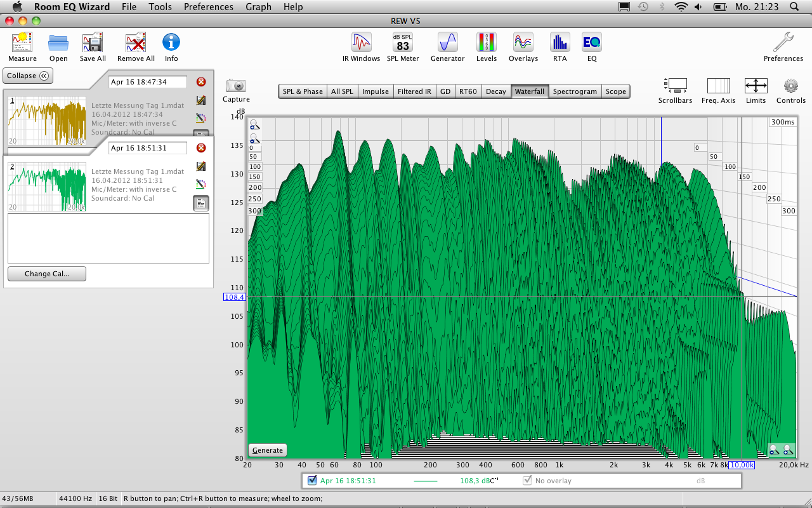The image size is (812, 508).
Task: Capture the graph with the camera icon
Action: pyautogui.click(x=236, y=85)
